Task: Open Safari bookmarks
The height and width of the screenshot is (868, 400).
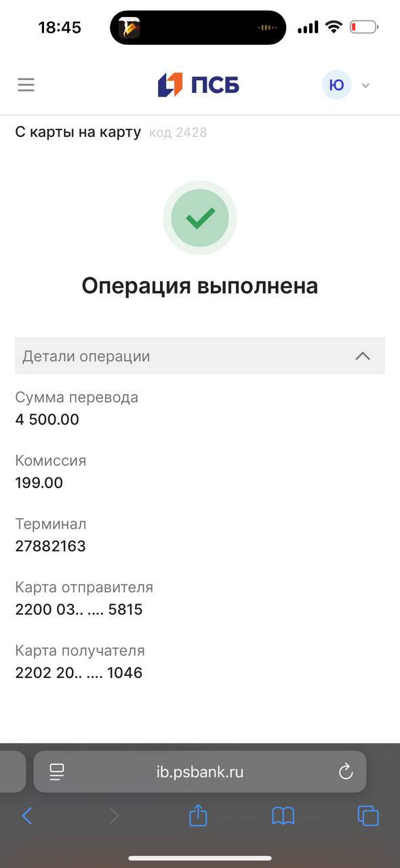Action: point(283,816)
